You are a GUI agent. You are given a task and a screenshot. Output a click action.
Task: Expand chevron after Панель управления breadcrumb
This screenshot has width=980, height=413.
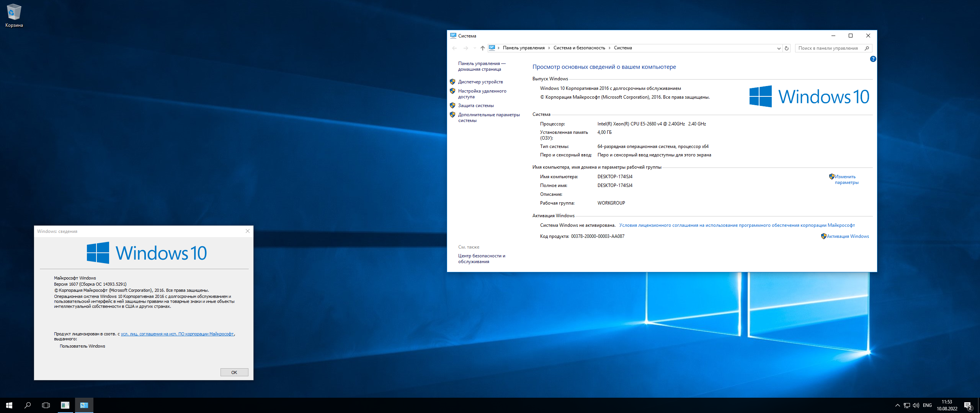point(549,48)
